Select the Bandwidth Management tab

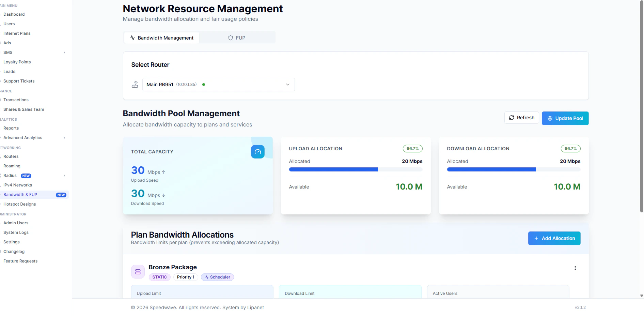(162, 38)
